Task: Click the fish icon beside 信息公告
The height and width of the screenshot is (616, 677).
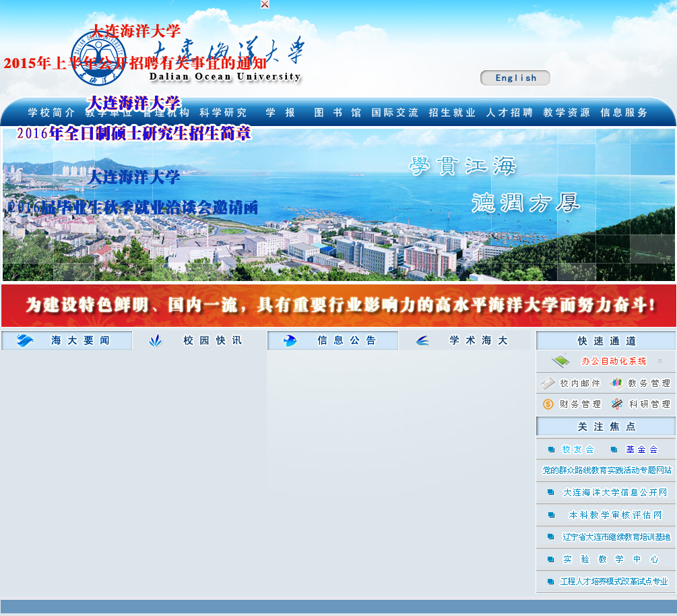Action: [290, 341]
